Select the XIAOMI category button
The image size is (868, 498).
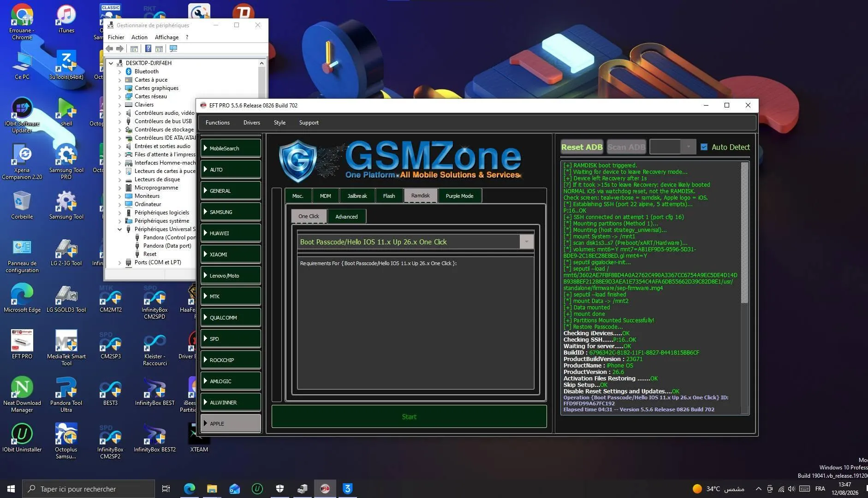(231, 255)
